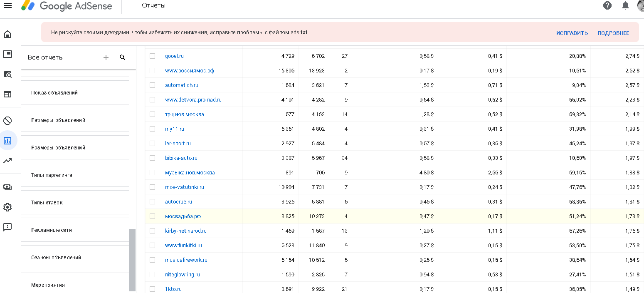Viewport: 644px width, 293px height.
Task: Open the account avatar in the top corner
Action: pos(641,5)
